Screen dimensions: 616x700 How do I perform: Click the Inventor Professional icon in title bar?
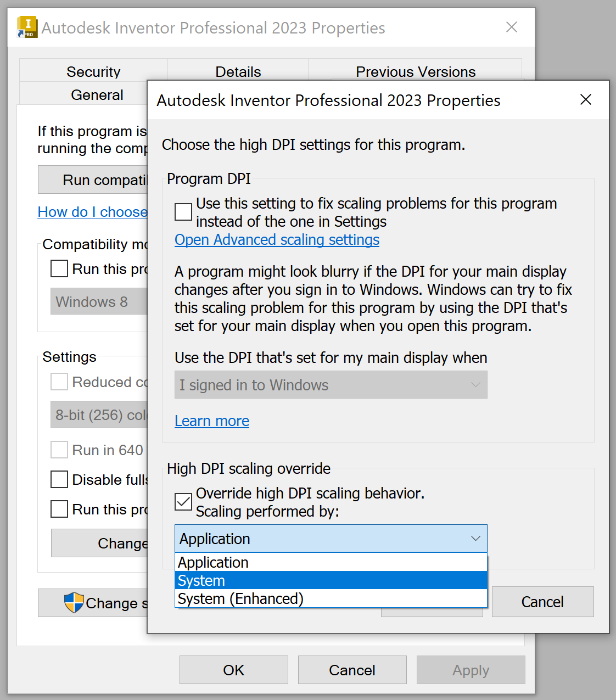26,26
